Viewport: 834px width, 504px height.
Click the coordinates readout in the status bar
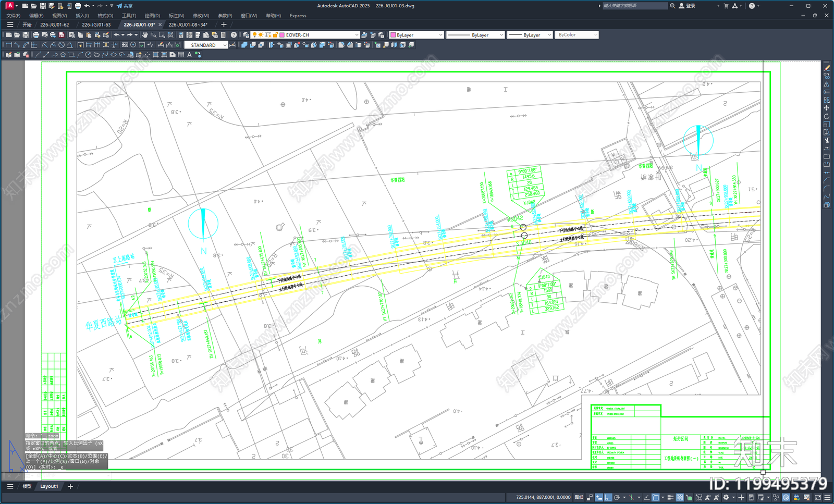pyautogui.click(x=543, y=497)
